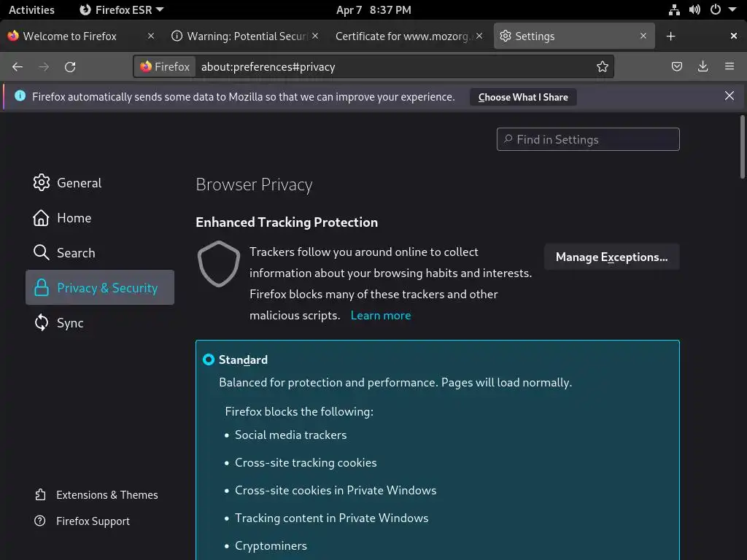Open the Firefox hamburger application menu
This screenshot has width=747, height=560.
point(729,66)
